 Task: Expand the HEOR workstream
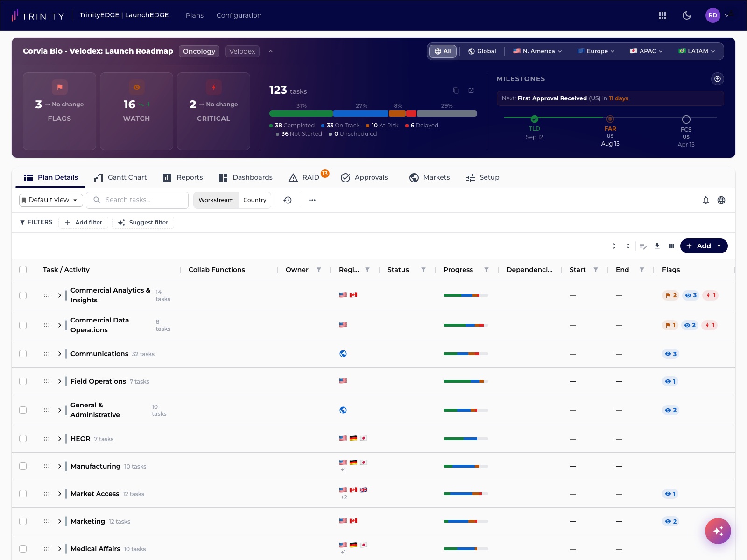tap(59, 439)
